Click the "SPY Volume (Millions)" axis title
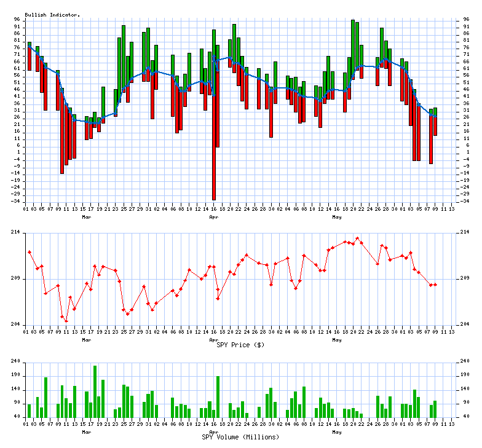Image resolution: width=482 pixels, height=448 pixels. [240, 437]
